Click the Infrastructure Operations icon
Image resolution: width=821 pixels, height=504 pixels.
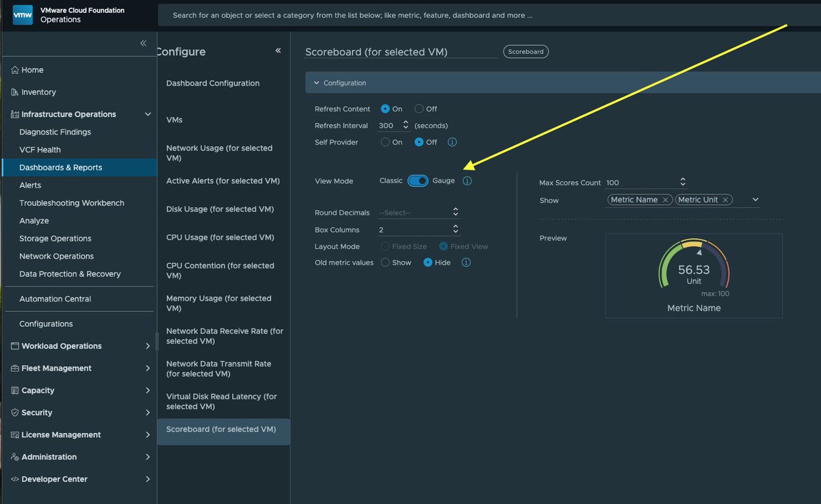[15, 114]
